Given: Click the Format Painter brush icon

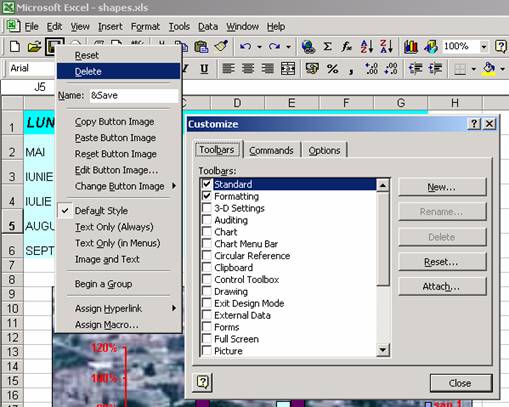Looking at the screenshot, I should tap(221, 47).
